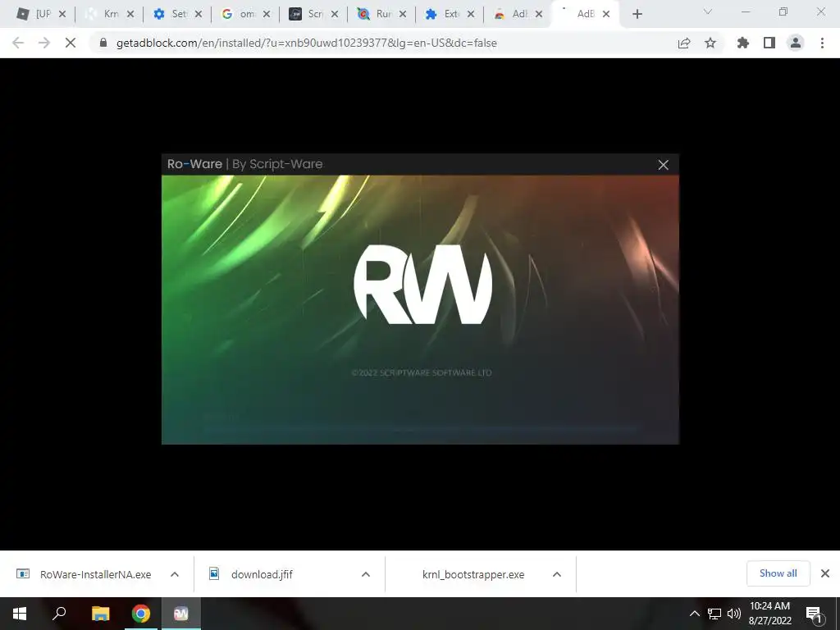
Task: Go back to previous page
Action: click(x=18, y=43)
